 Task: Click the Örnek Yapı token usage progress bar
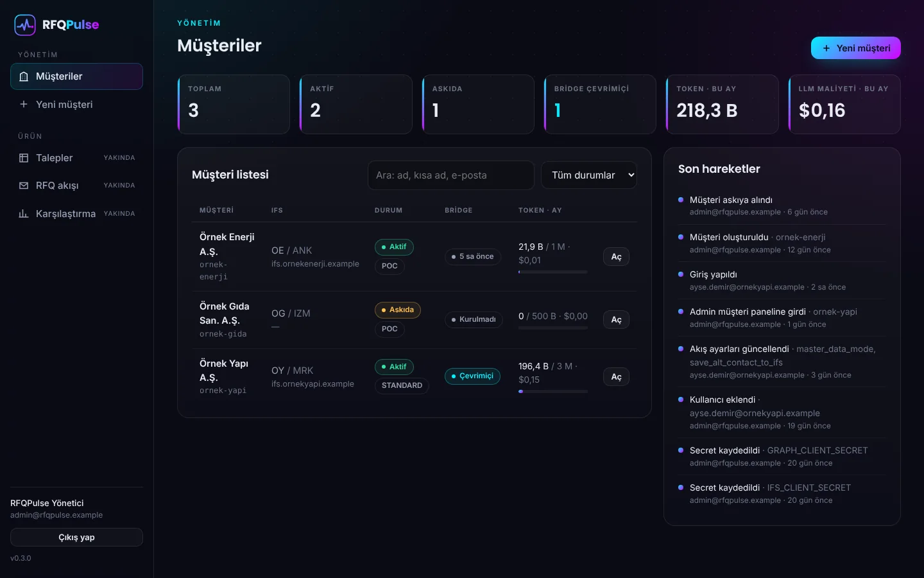point(553,391)
